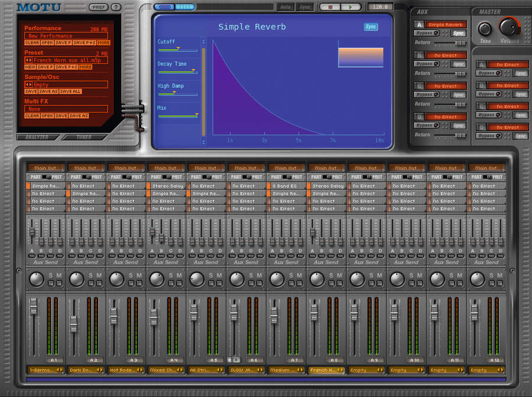Screen dimensions: 532x397
Task: Click the bottom purple progress bar
Action: tap(266, 379)
